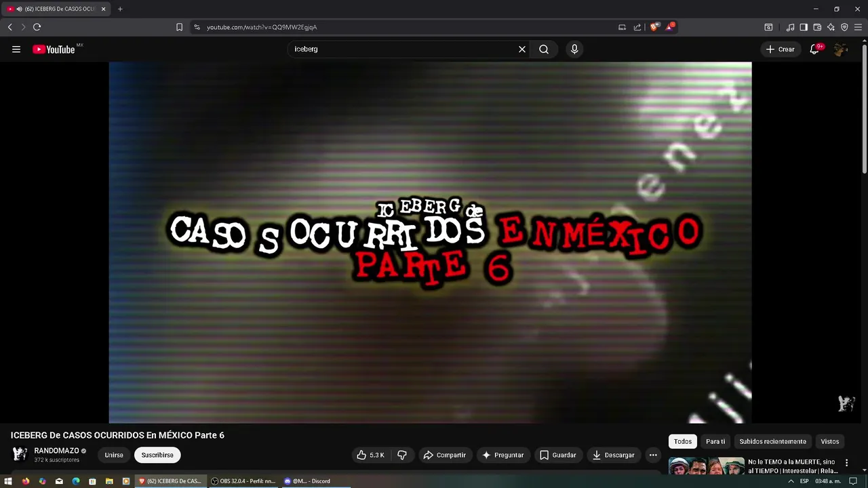Screen dimensions: 868x488
Task: Open the Windows notification center icon
Action: click(853, 481)
